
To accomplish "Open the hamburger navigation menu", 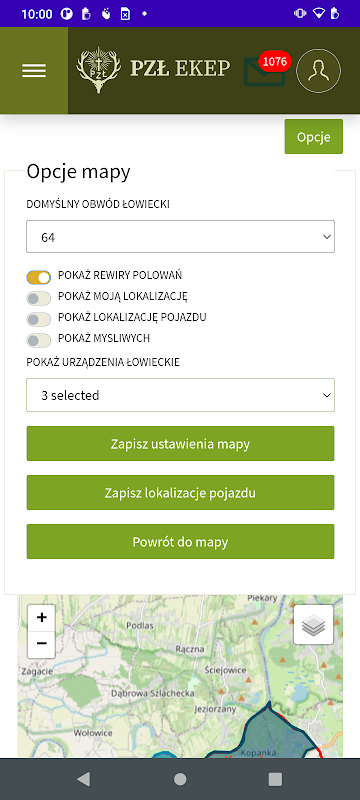I will (34, 70).
